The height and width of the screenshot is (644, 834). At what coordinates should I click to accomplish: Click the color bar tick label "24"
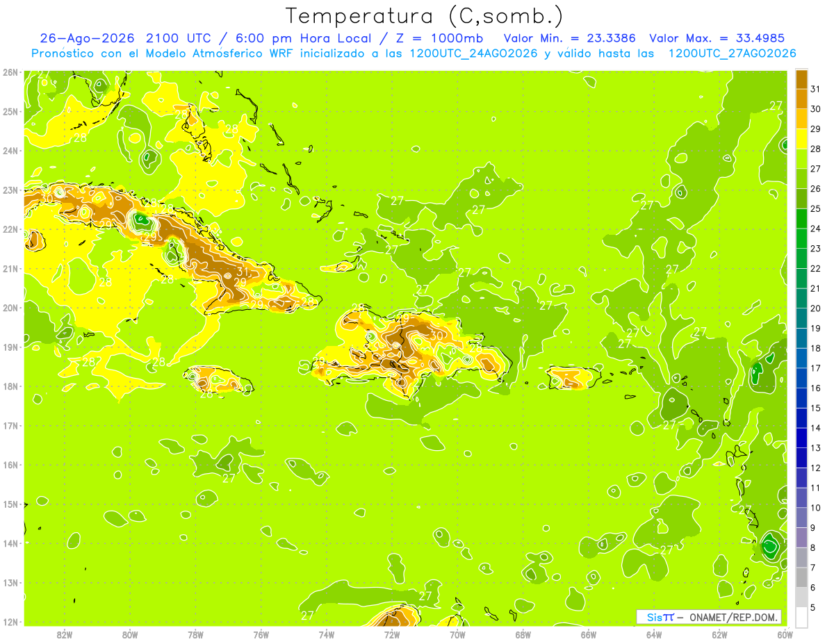(x=815, y=229)
